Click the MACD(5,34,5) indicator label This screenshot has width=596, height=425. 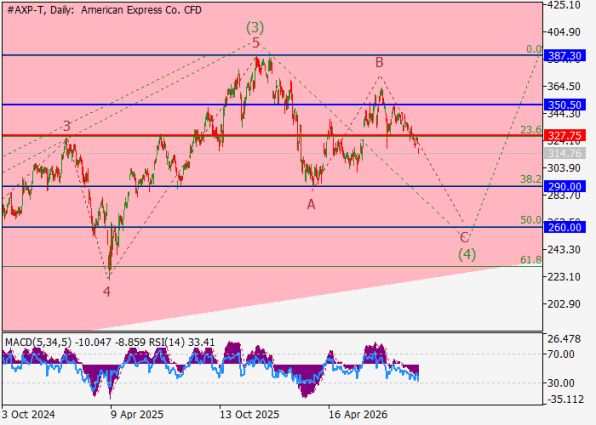point(38,343)
